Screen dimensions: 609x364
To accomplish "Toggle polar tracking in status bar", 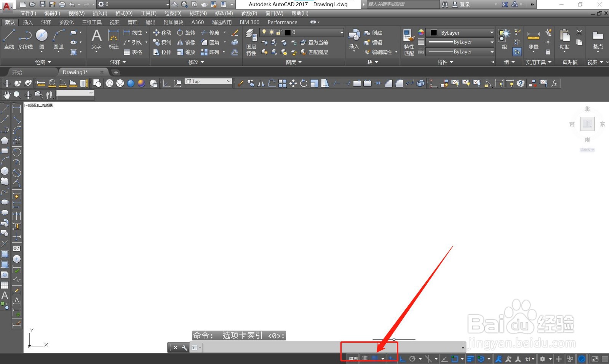I will click(x=412, y=359).
